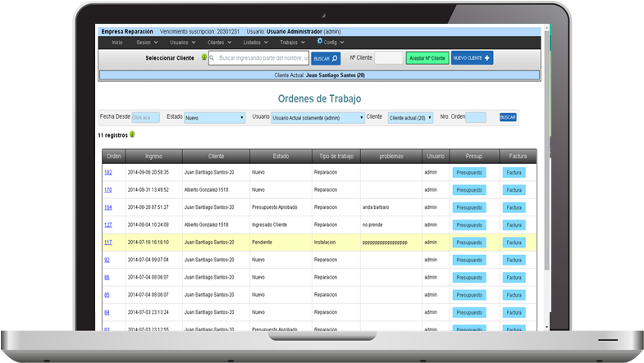
Task: Open the Sesion menu
Action: pyautogui.click(x=145, y=42)
